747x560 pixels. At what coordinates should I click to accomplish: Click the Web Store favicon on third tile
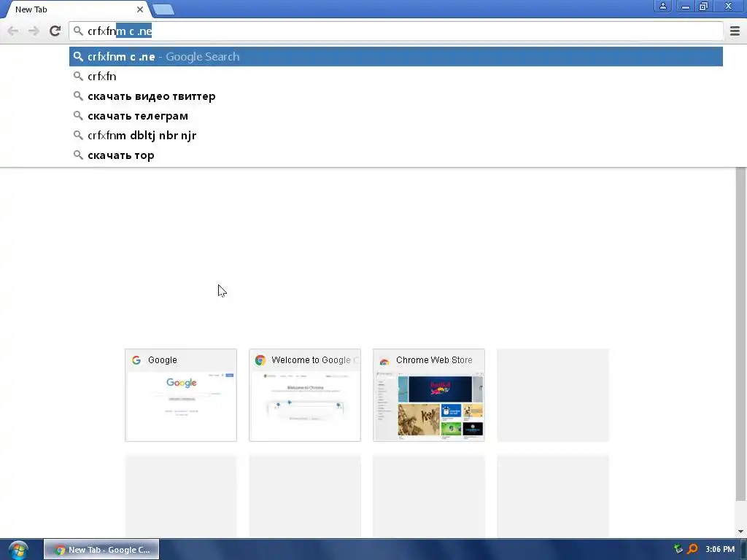tap(384, 361)
